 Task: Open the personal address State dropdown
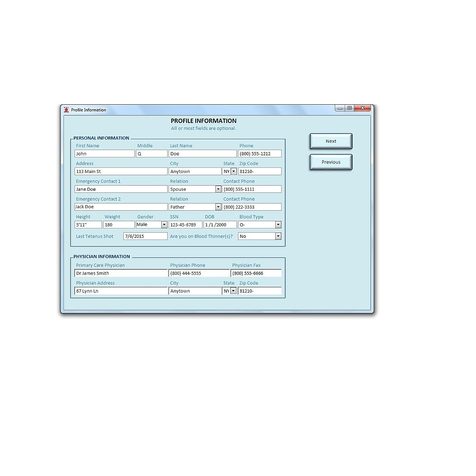[x=234, y=171]
